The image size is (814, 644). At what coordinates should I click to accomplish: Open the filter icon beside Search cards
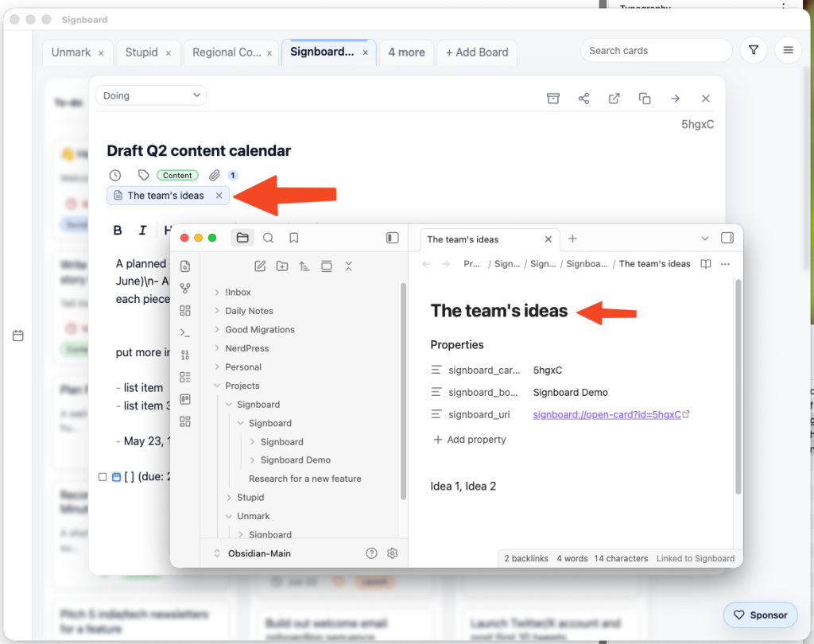click(754, 50)
